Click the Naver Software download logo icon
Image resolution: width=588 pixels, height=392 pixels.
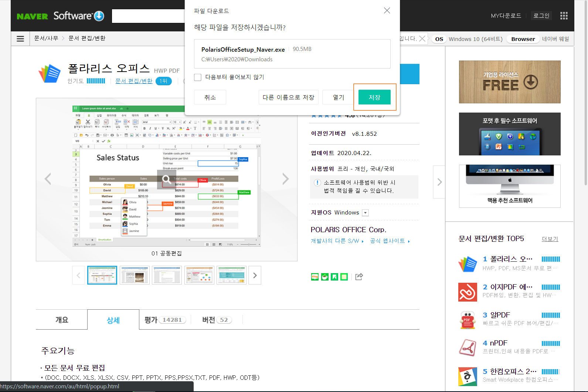[99, 16]
